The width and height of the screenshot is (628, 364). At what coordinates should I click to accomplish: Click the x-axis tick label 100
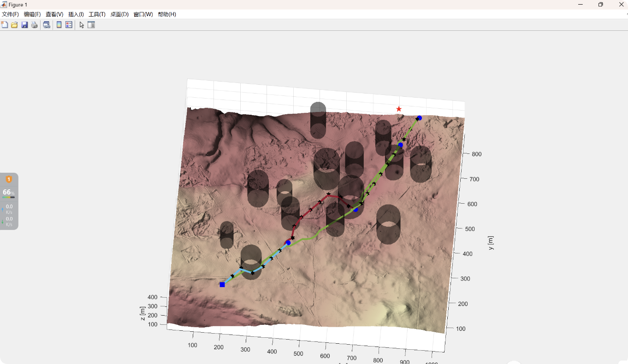(x=192, y=345)
